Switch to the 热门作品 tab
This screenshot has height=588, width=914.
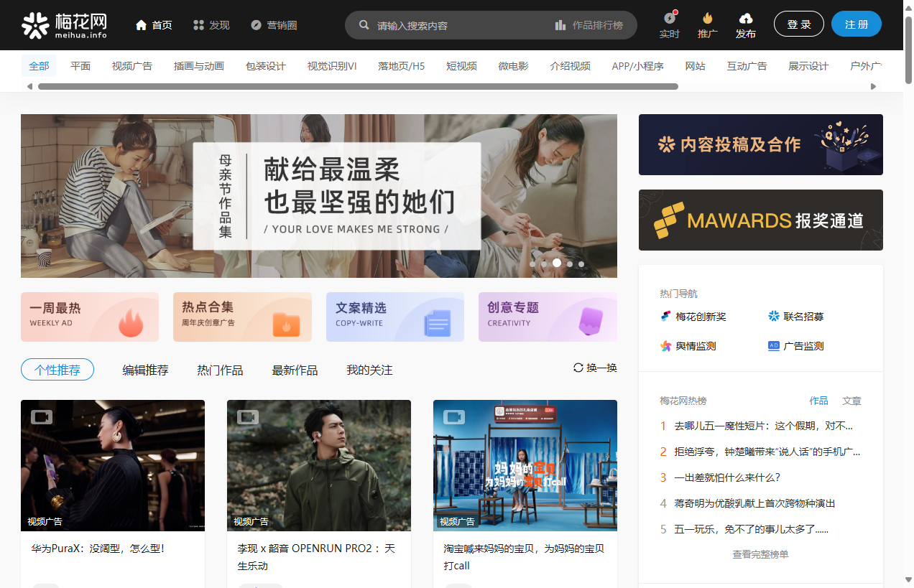click(x=220, y=370)
